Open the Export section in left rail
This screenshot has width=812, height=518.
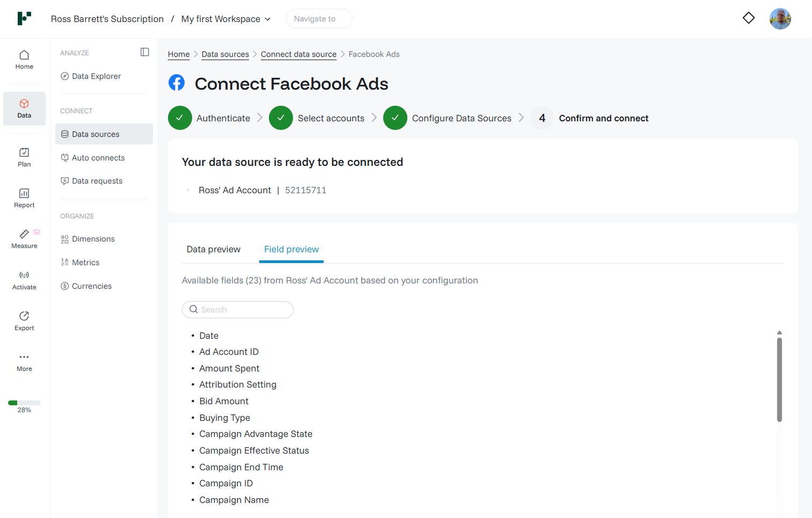click(24, 322)
